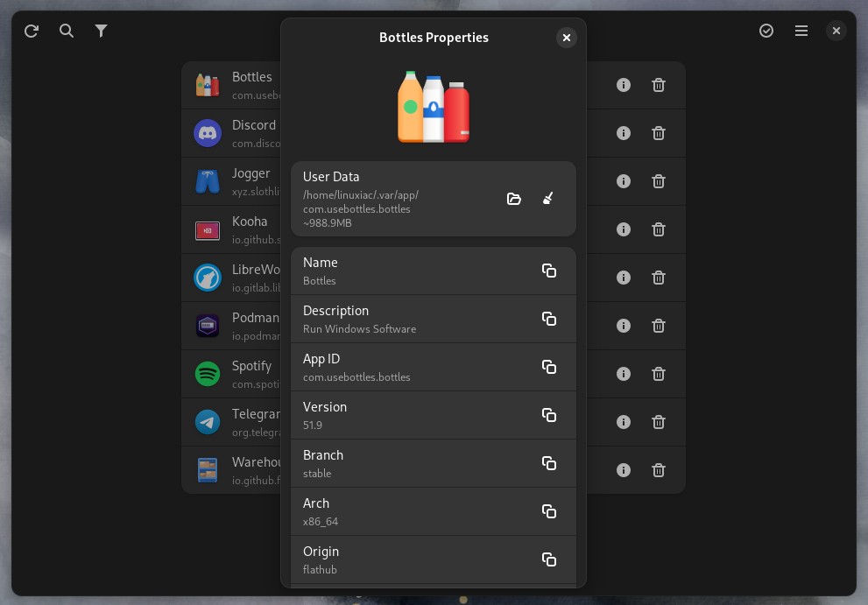Select the Kooha app icon in list
This screenshot has width=868, height=605.
pos(208,230)
